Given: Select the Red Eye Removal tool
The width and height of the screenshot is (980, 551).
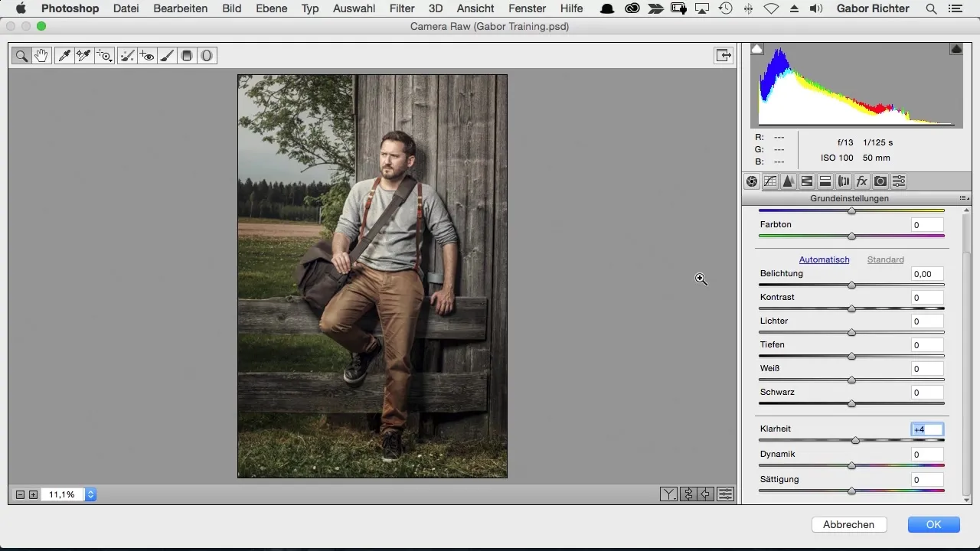Looking at the screenshot, I should (148, 56).
